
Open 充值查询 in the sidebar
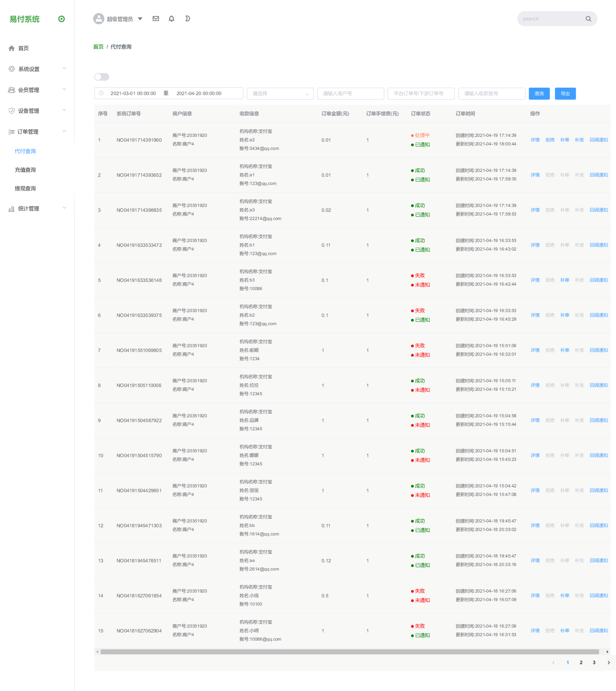click(25, 170)
